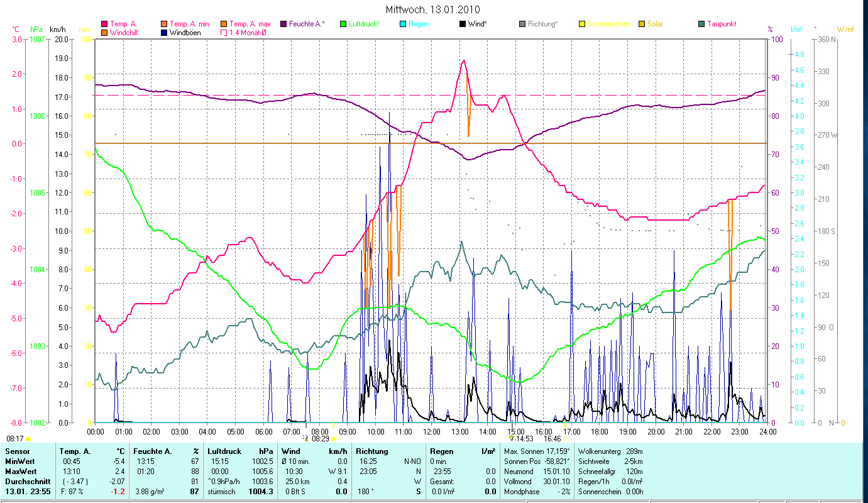Viewport: 868px width, 503px height.
Task: Click the green Luftdruck* legend swatch
Action: (x=343, y=24)
